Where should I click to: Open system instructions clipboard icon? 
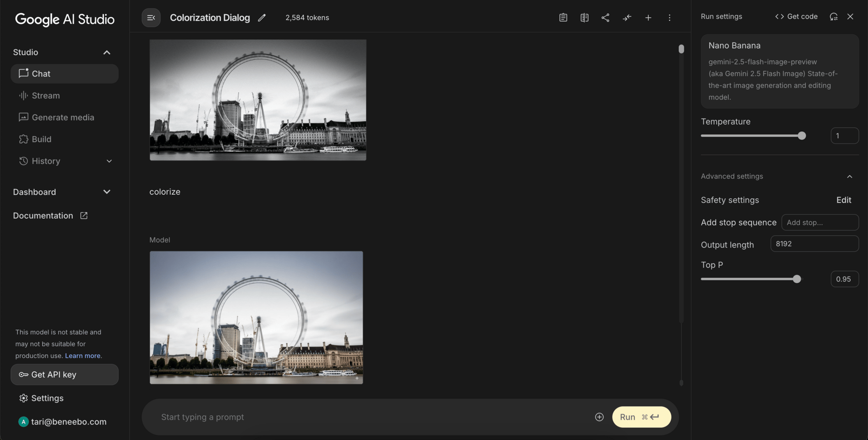(563, 18)
